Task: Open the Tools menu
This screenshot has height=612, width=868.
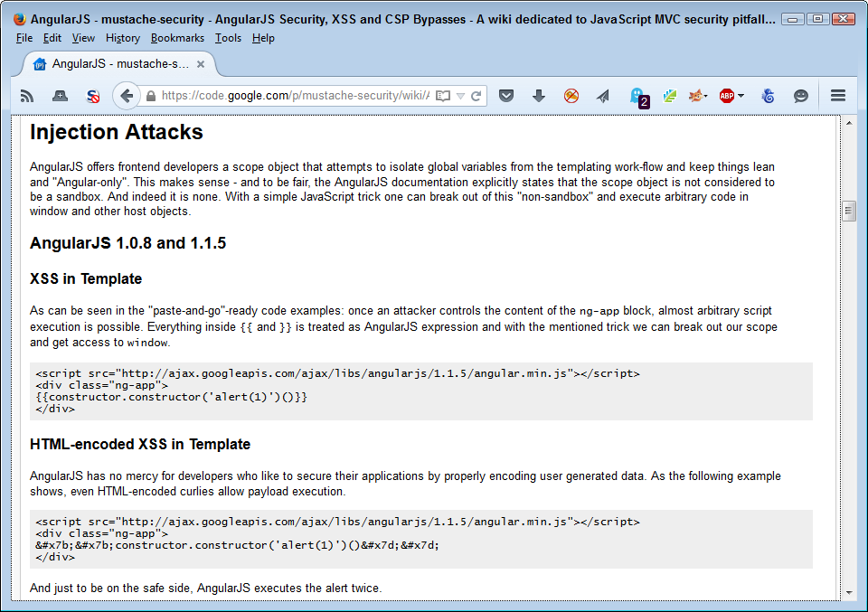Action: click(x=228, y=38)
